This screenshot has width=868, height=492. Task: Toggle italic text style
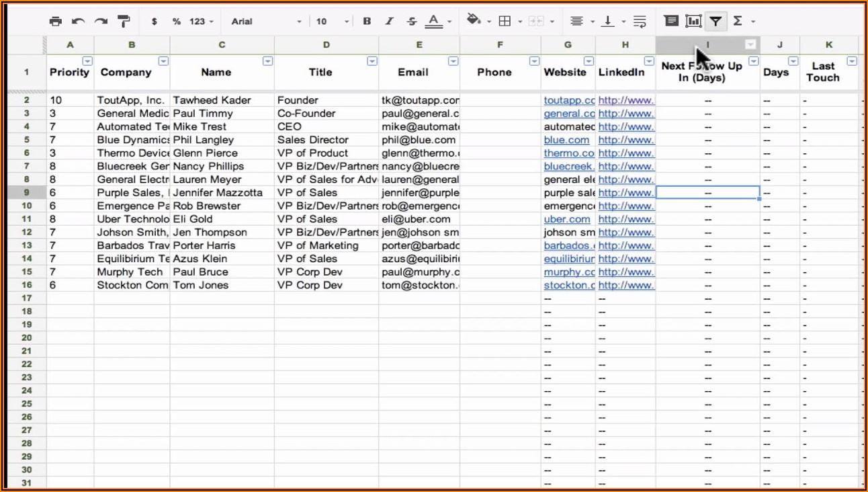389,22
